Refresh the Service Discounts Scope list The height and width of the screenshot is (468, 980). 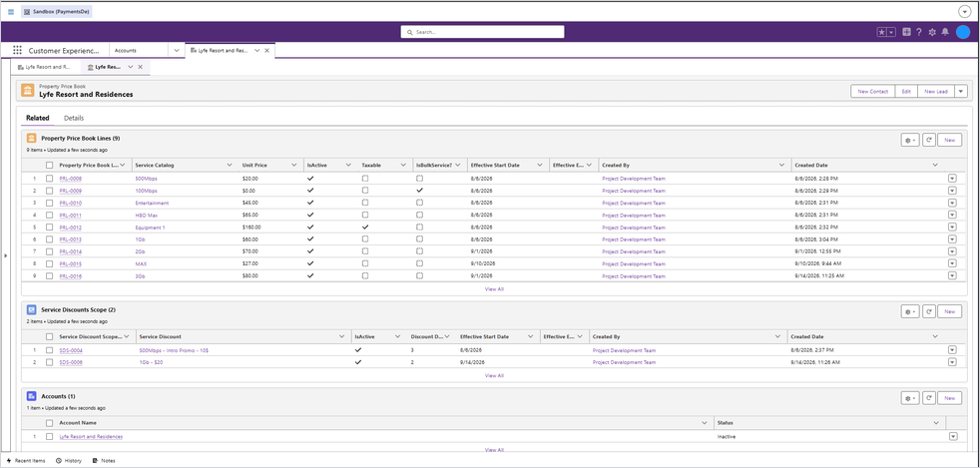[929, 311]
